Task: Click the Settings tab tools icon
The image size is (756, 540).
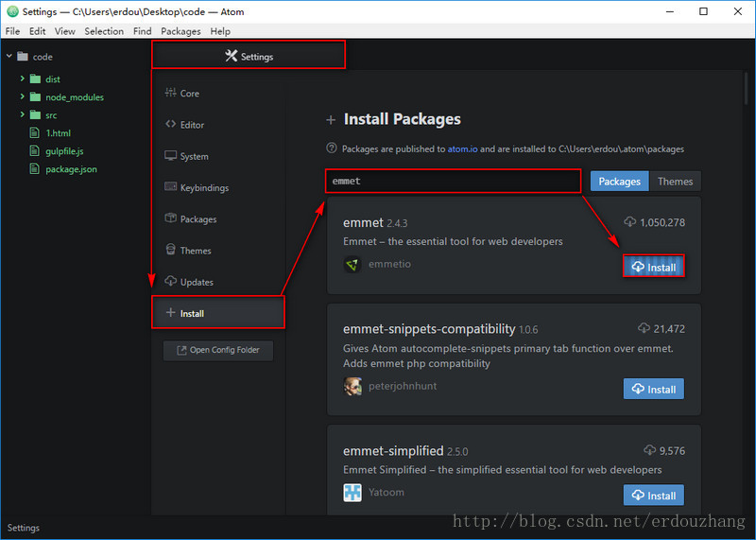Action: pos(231,56)
